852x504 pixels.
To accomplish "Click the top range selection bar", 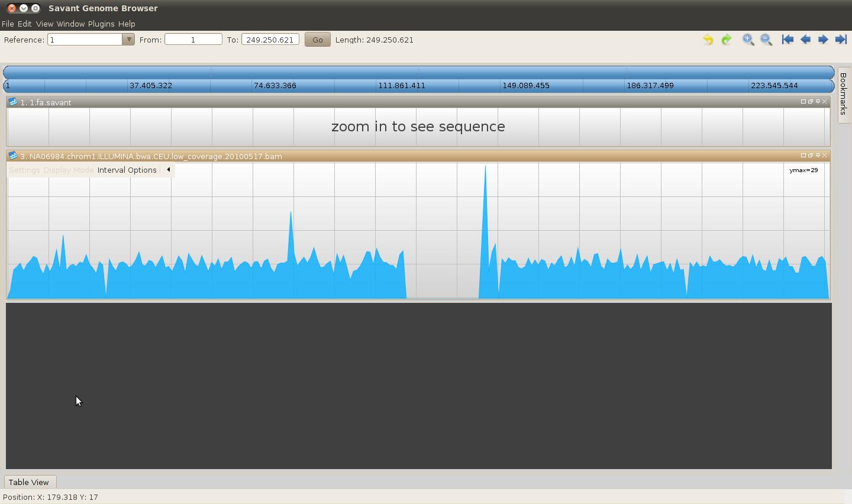I will (419, 72).
